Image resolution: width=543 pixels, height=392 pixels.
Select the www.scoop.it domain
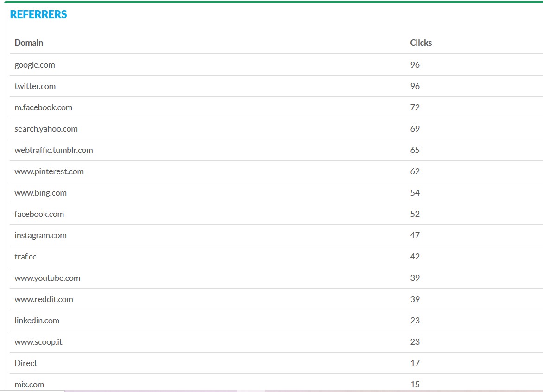pyautogui.click(x=38, y=342)
